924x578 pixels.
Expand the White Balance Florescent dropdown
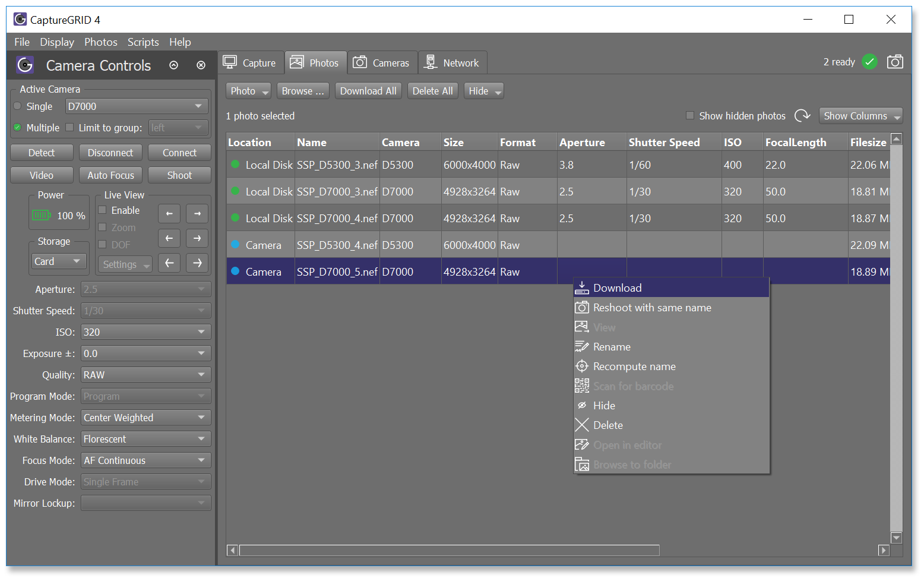(145, 439)
